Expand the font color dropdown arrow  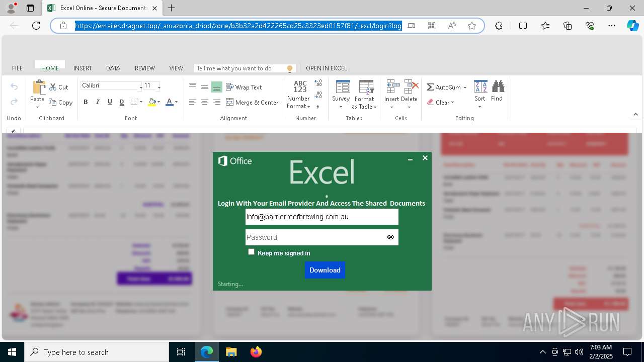coord(176,102)
